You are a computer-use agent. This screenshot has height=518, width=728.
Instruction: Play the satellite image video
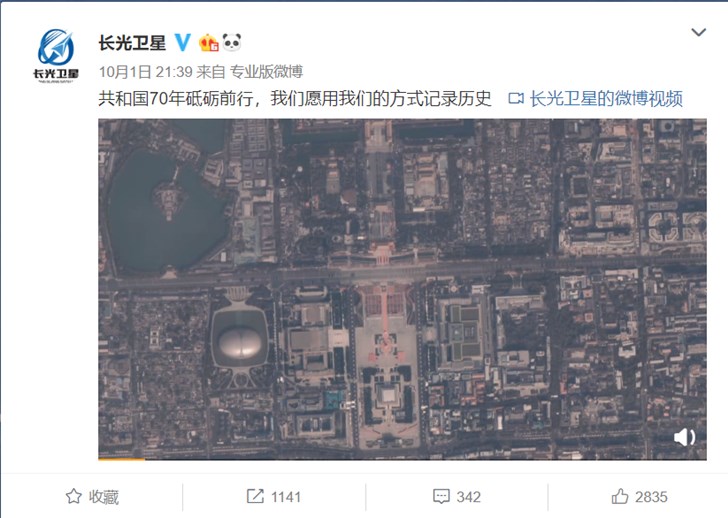click(402, 289)
